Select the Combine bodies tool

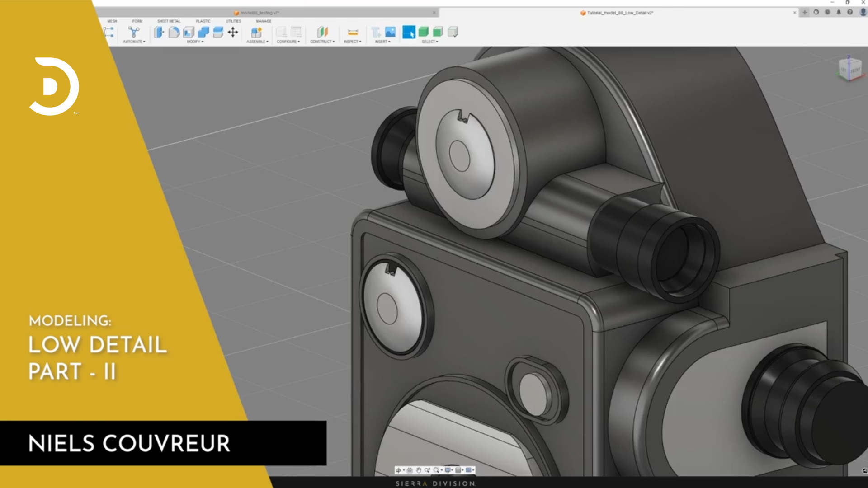coord(203,32)
